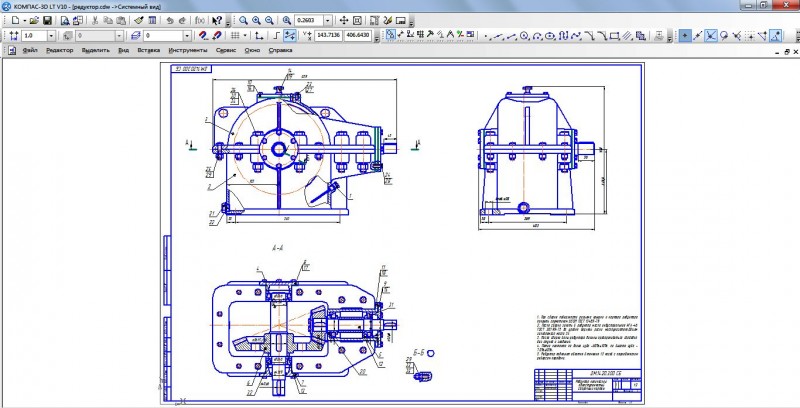Image resolution: width=800 pixels, height=408 pixels.
Task: Select the Line segment tool
Action: (511, 36)
